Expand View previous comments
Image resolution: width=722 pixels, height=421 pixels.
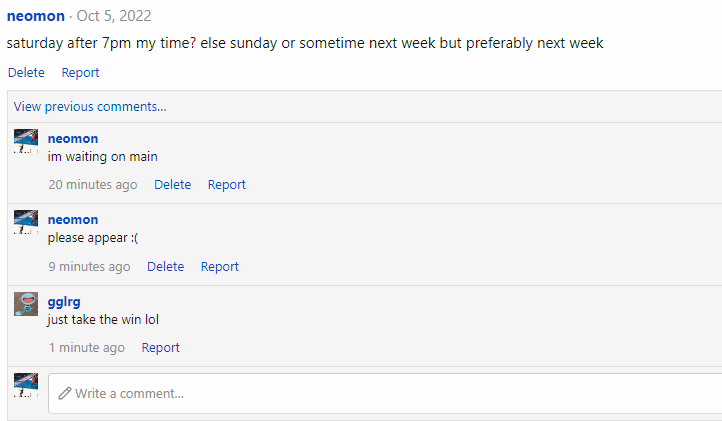[x=90, y=107]
